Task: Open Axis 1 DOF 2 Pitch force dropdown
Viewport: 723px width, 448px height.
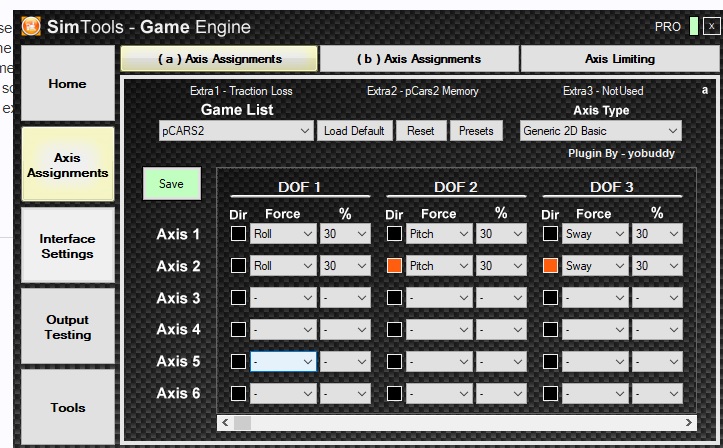Action: coord(439,234)
